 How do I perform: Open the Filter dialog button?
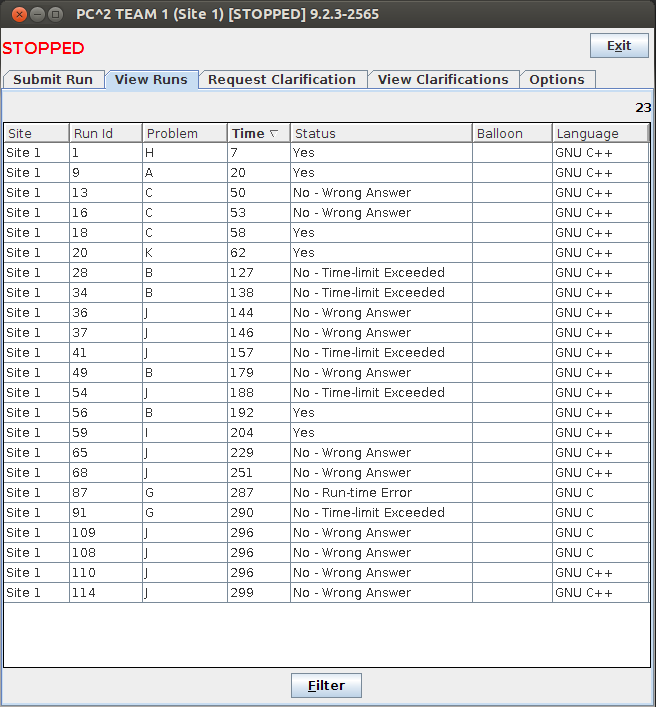(326, 685)
